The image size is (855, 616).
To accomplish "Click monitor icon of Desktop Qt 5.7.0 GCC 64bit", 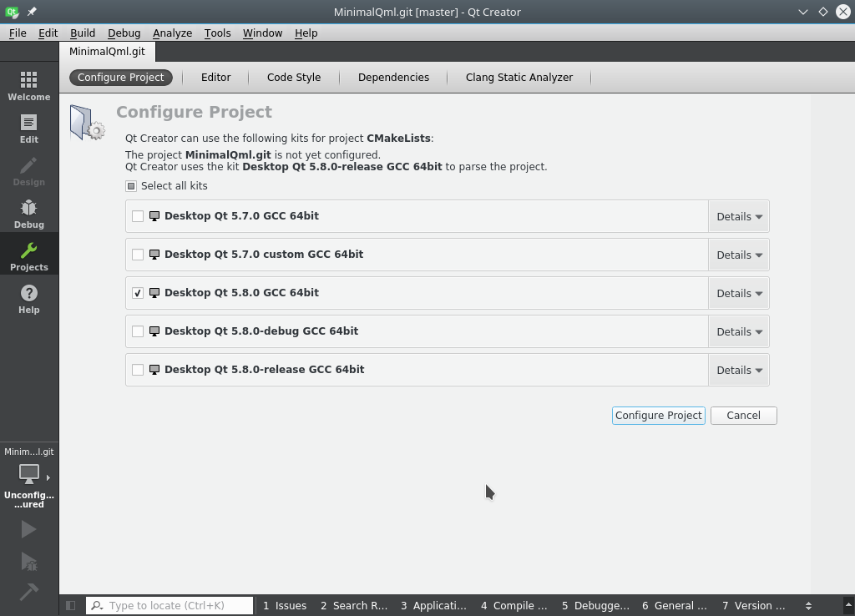I will click(154, 216).
